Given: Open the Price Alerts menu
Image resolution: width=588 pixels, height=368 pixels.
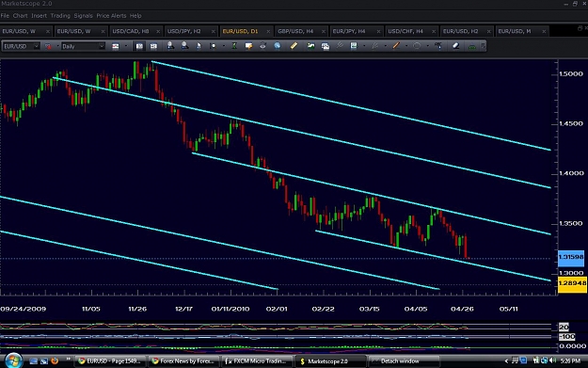Looking at the screenshot, I should coord(111,16).
